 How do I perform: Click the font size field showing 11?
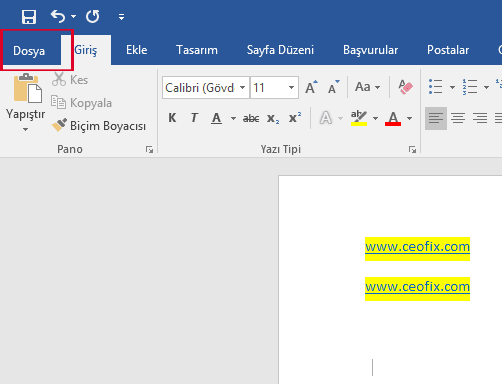coord(269,88)
